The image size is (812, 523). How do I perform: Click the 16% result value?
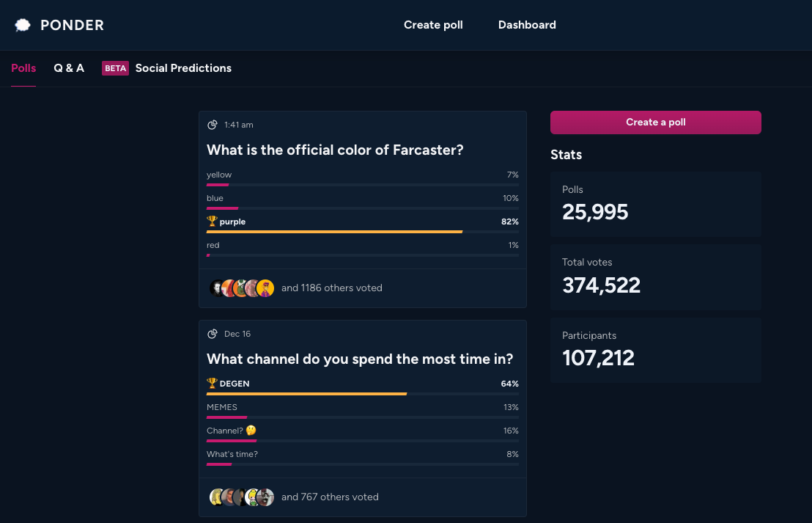(x=511, y=431)
